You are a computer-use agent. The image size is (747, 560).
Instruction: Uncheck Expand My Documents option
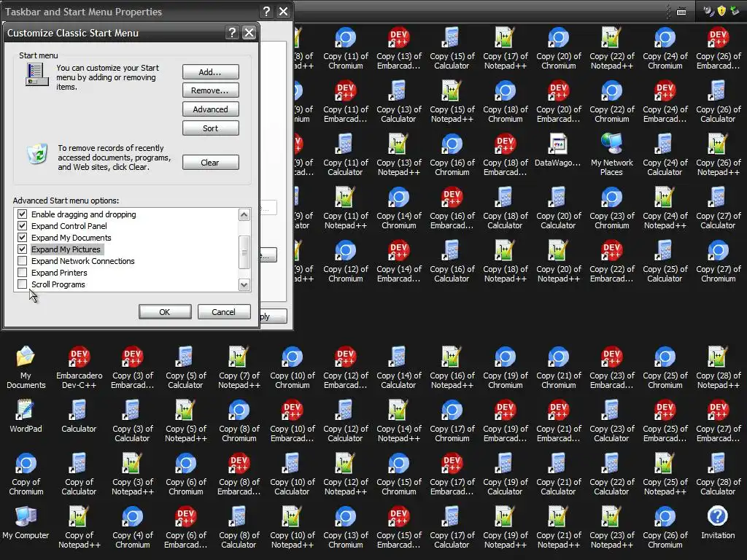[x=22, y=237]
